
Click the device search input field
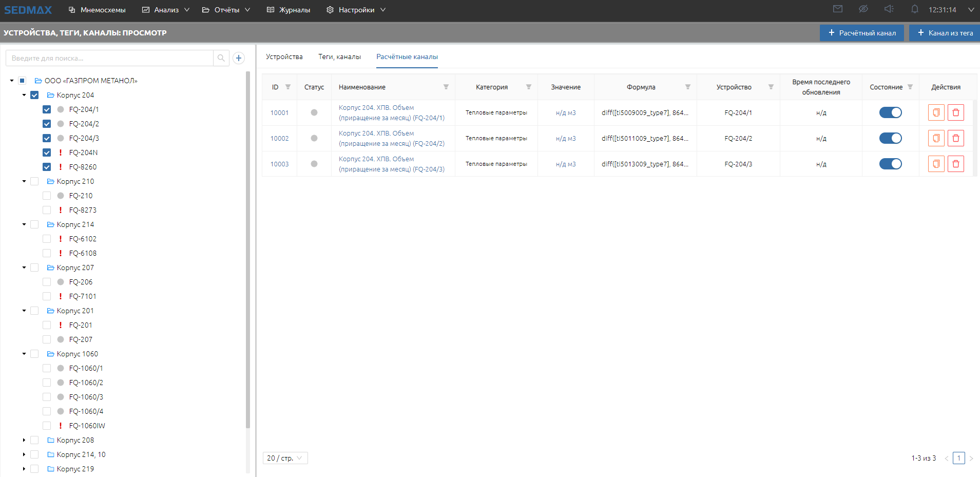(109, 58)
